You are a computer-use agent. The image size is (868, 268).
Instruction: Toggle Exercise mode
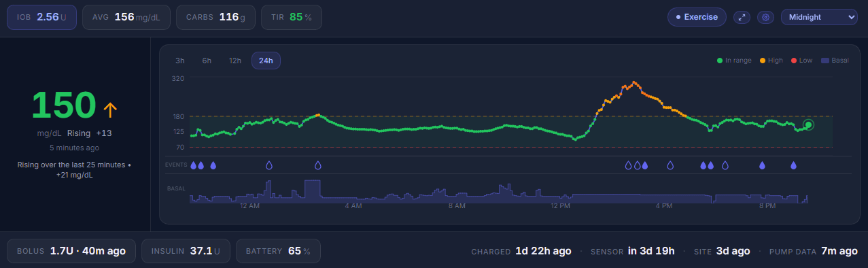click(x=697, y=17)
